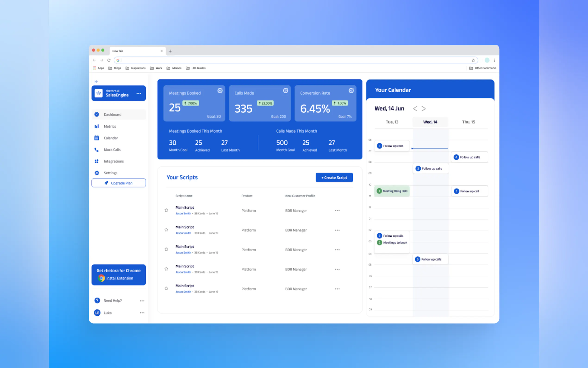Collapse the sidebar with the arrow icon
Viewport: 588px width, 368px height.
pos(96,82)
